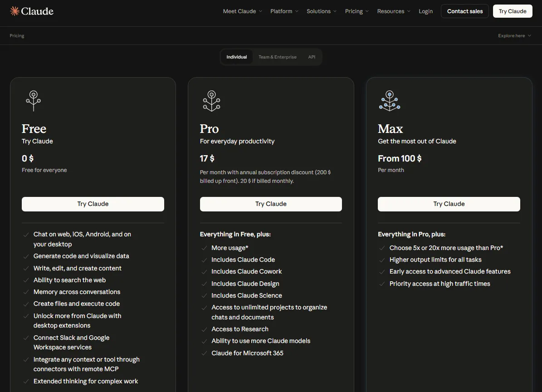
Task: Click 'Includes Claude Design' feature
Action: 245,284
